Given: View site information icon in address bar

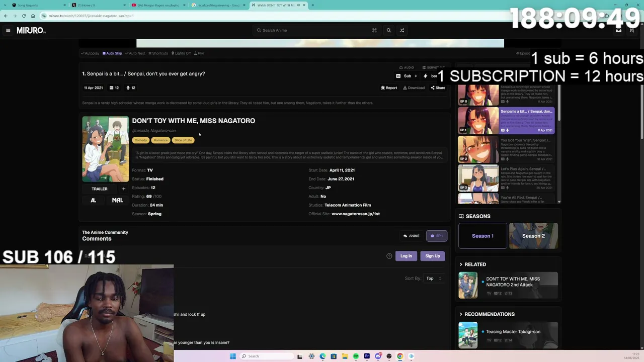Looking at the screenshot, I should [x=44, y=16].
